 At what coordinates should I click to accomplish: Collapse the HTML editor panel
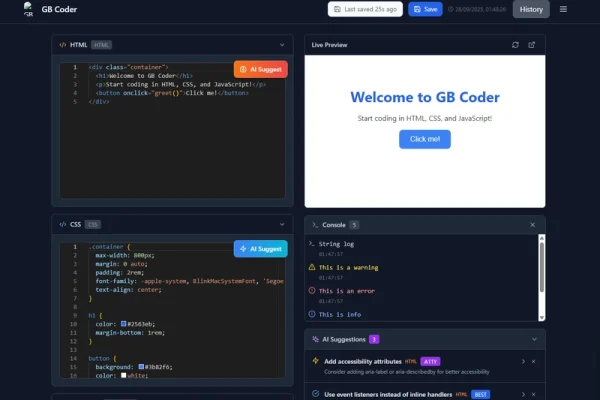[282, 45]
